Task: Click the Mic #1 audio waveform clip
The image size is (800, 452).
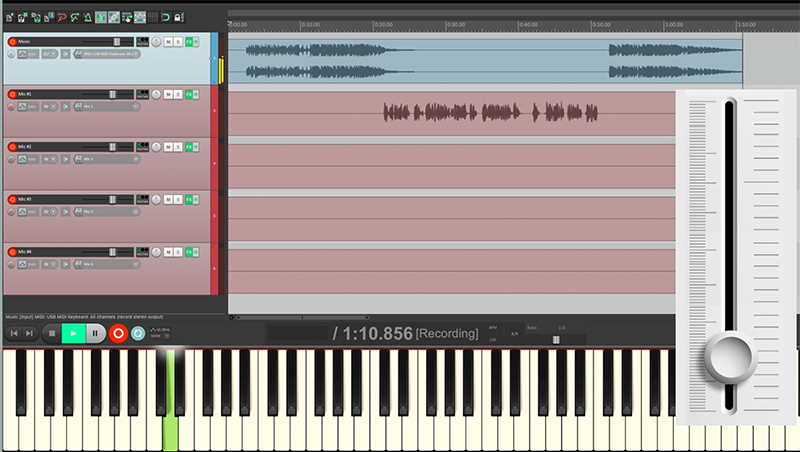Action: point(490,113)
